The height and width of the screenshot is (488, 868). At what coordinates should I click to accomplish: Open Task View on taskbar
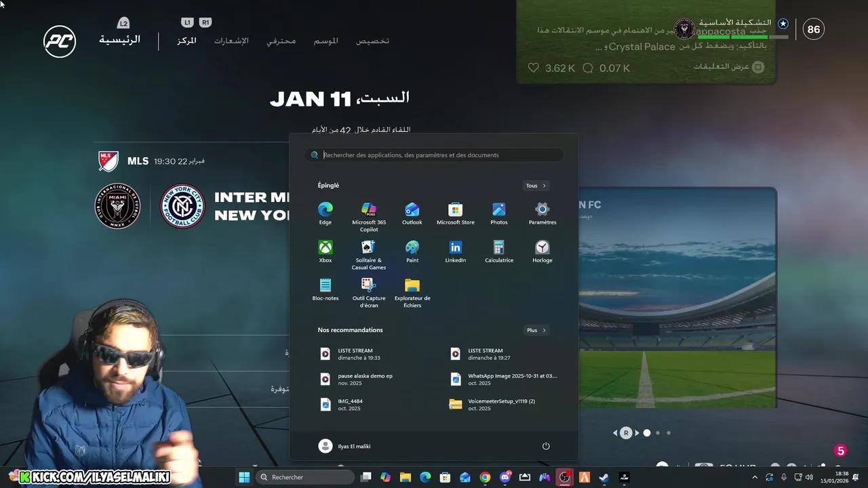pyautogui.click(x=366, y=477)
